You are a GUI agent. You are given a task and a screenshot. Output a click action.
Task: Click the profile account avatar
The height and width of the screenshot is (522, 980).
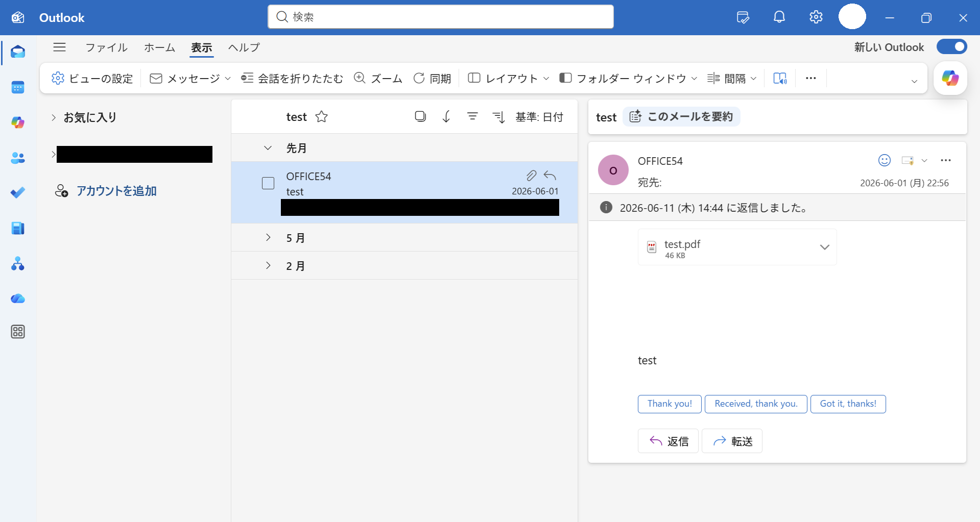pyautogui.click(x=852, y=17)
